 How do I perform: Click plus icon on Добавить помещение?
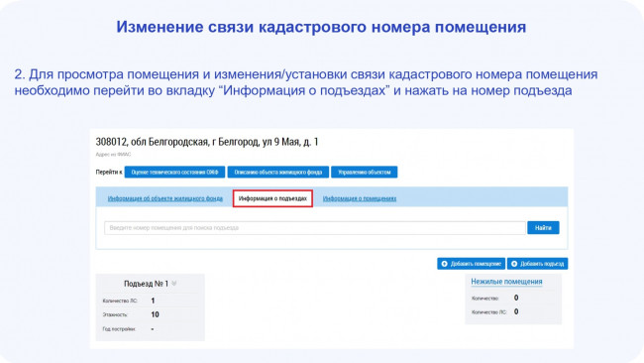click(444, 264)
